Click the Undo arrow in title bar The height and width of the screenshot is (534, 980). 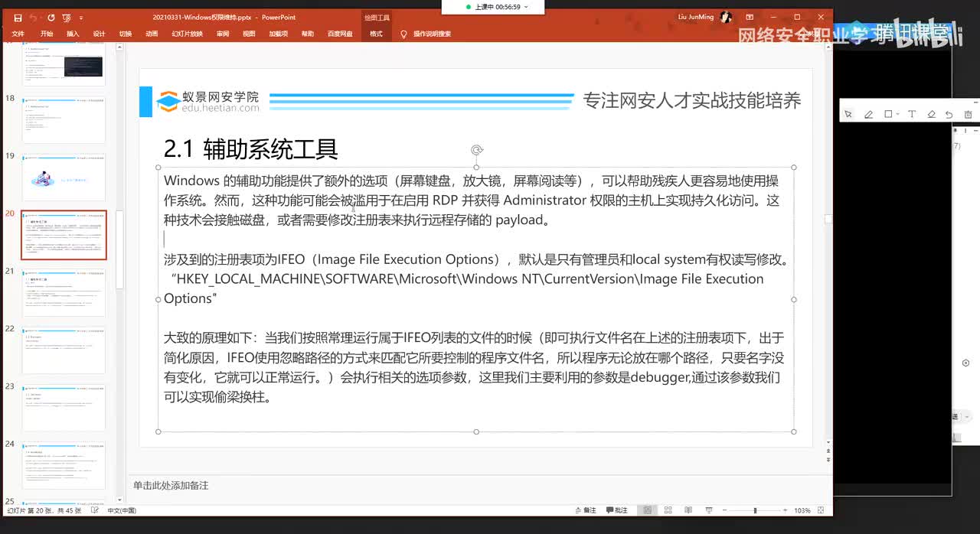point(33,17)
